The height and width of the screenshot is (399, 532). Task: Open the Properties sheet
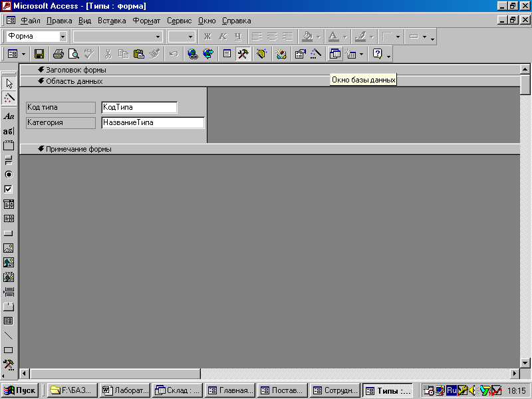[x=301, y=54]
